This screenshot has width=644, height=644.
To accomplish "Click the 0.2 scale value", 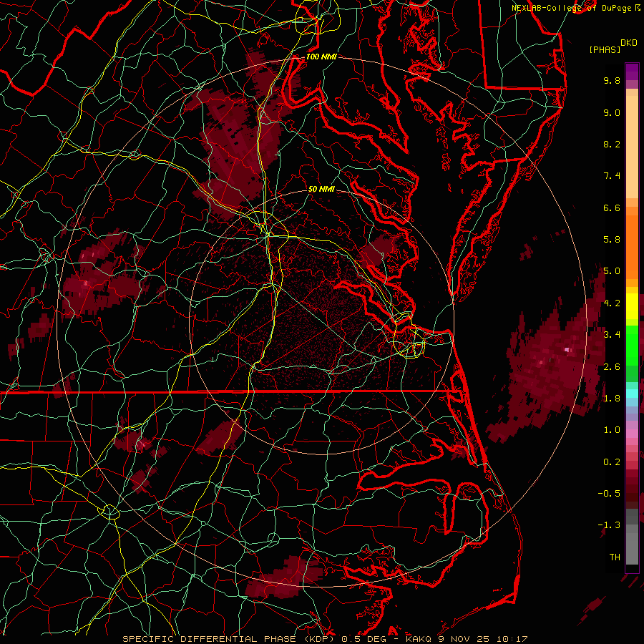I will coord(612,462).
